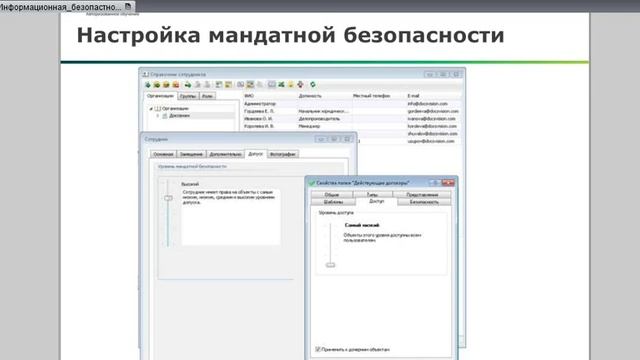Screen dimensions: 640x360
Task: Open the Общие tab in folder properties
Action: (x=332, y=195)
